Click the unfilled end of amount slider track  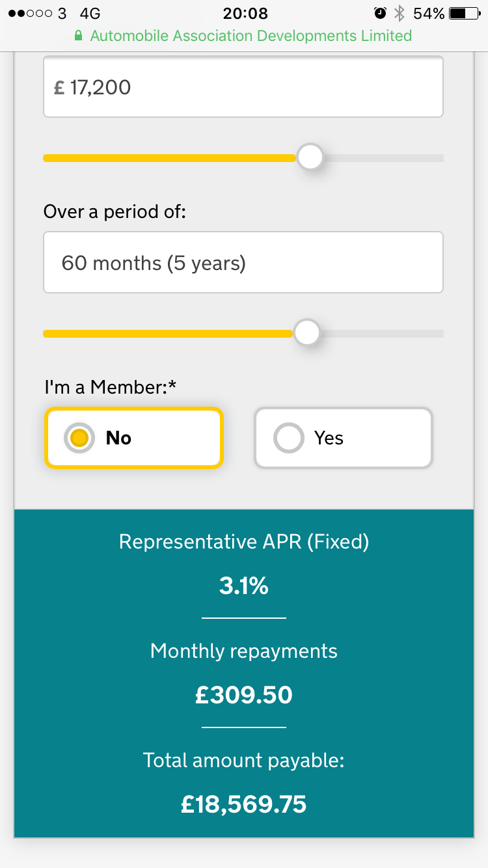(429, 158)
